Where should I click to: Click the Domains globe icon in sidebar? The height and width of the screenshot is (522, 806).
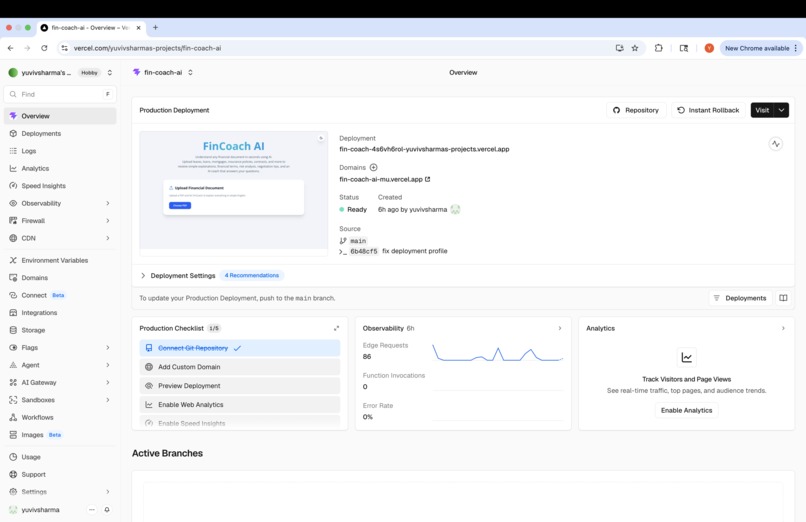click(x=13, y=278)
